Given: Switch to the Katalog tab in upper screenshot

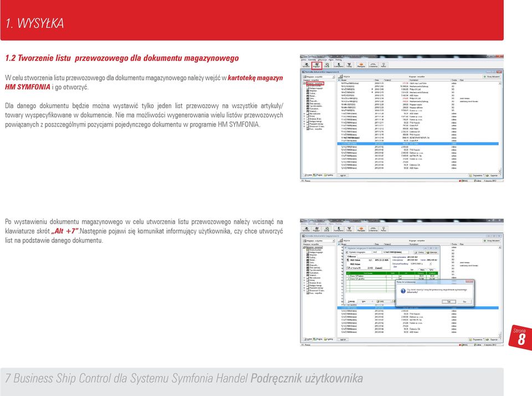Looking at the screenshot, I should pos(329,175).
